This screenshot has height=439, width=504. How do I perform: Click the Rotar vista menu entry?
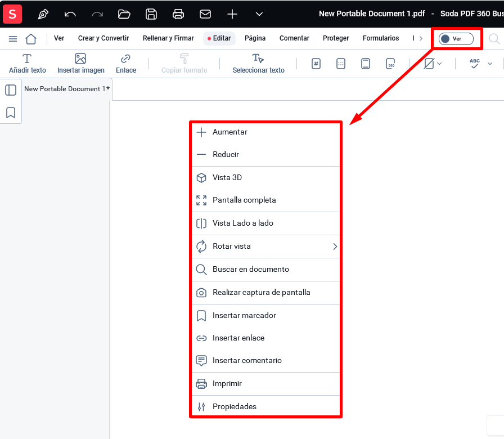[x=266, y=247]
